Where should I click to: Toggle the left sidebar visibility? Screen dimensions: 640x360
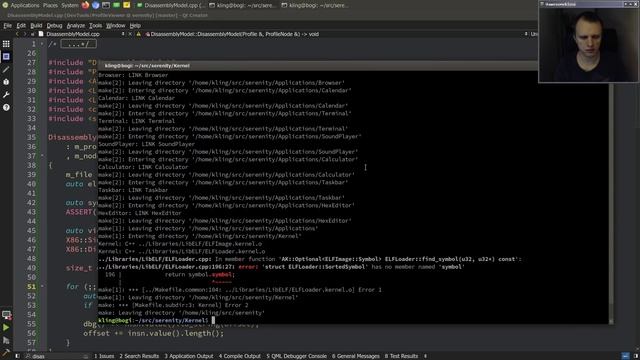pyautogui.click(x=17, y=356)
